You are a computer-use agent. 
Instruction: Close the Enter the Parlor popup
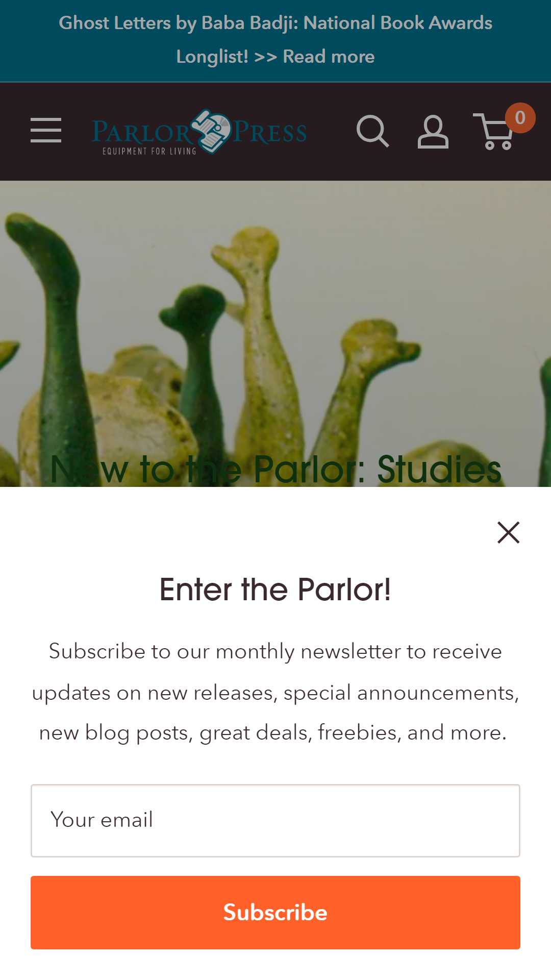coord(508,533)
